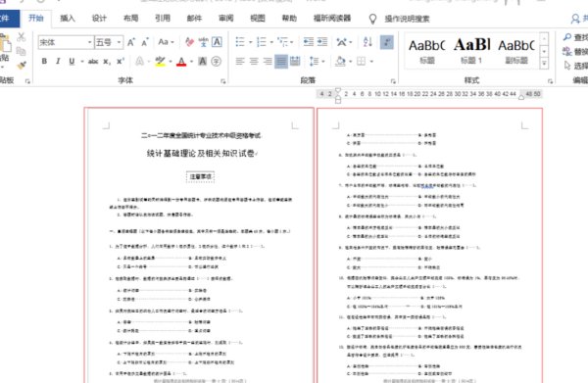The image size is (588, 383).
Task: Click the distributed alignment icon
Action: pos(295,61)
